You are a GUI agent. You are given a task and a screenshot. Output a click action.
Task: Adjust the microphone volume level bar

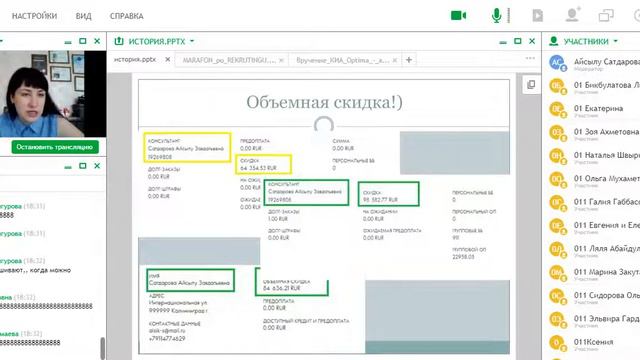509,16
